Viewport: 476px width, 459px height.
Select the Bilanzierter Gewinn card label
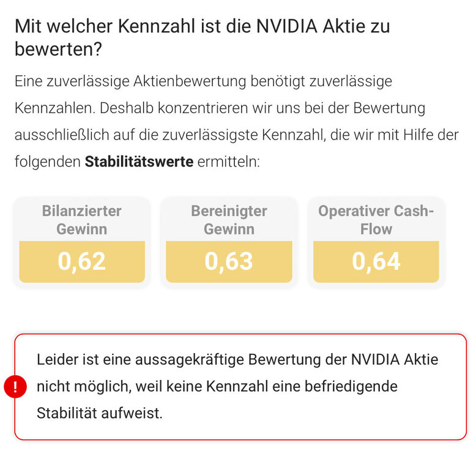[82, 220]
